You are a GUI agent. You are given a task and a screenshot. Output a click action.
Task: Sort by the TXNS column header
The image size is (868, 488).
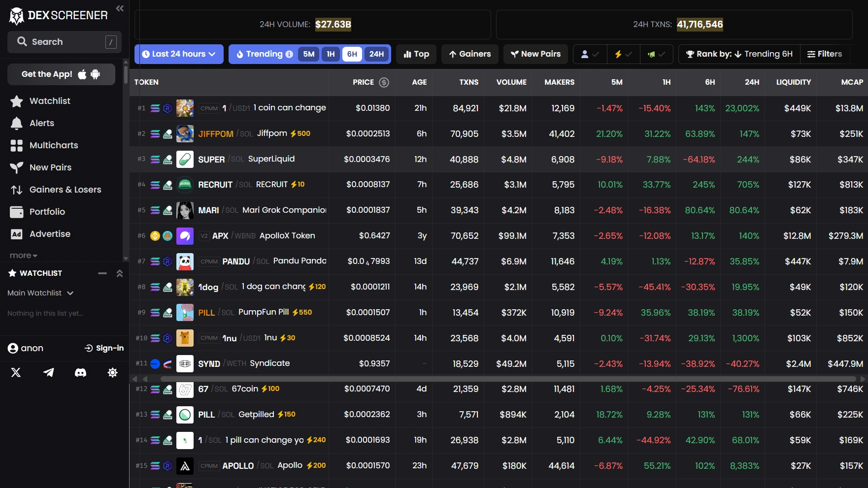(x=468, y=82)
